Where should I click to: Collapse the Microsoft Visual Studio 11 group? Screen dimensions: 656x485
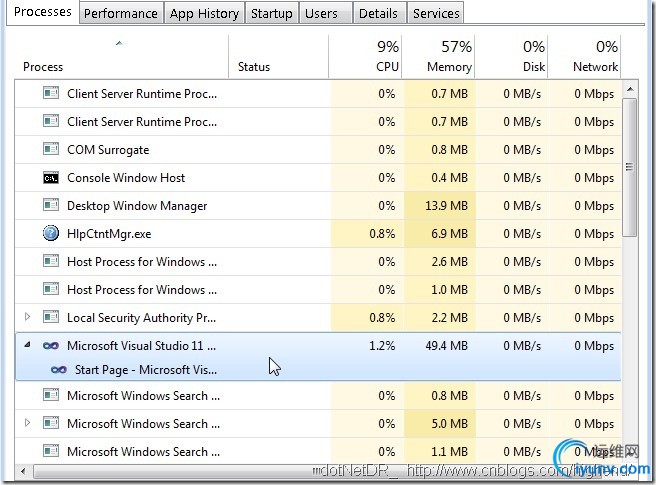27,345
